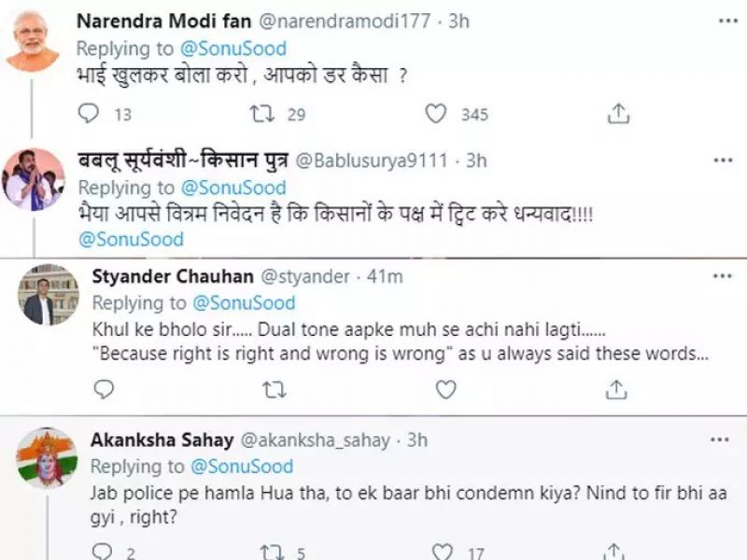Open more options on Narendra Modi fan tweet
This screenshot has width=747, height=560.
720,21
